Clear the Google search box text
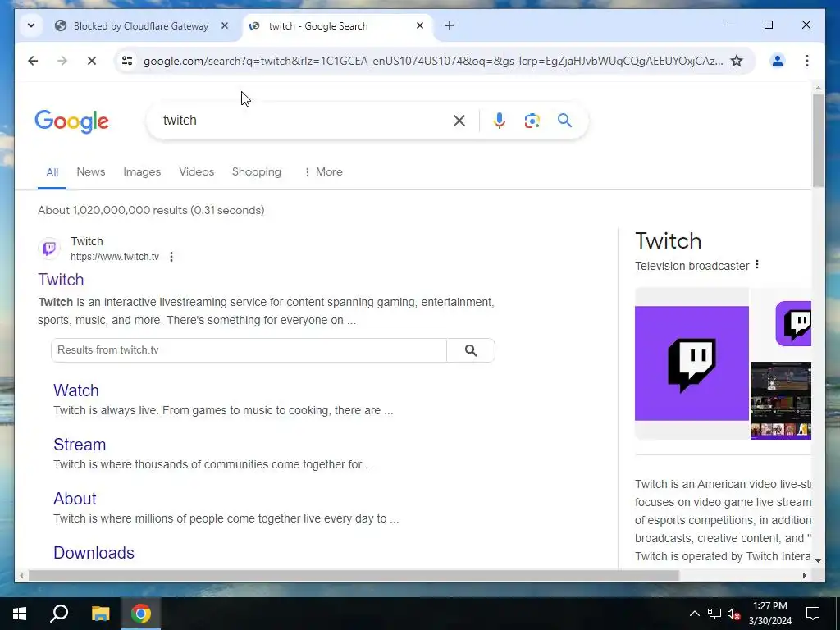 click(x=459, y=121)
